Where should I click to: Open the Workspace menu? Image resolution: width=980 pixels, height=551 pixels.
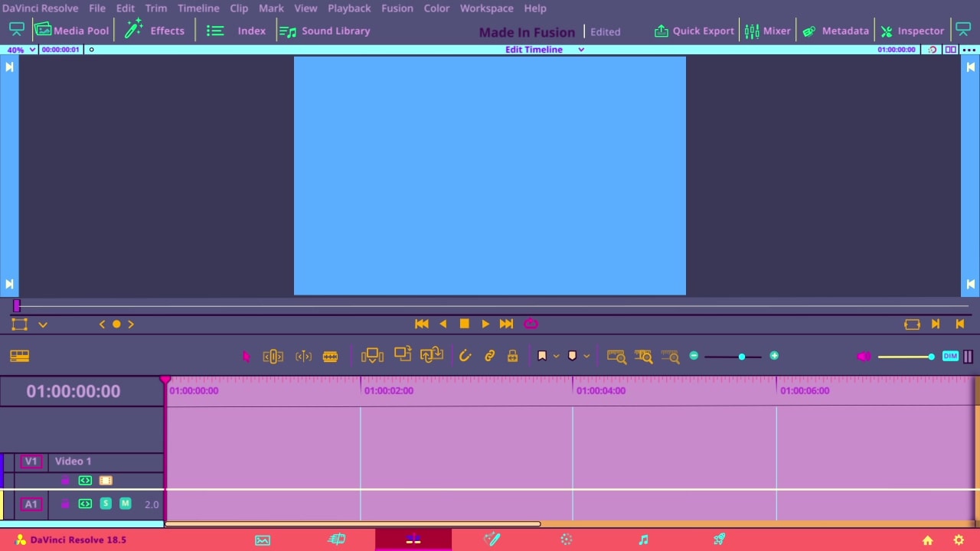[486, 8]
